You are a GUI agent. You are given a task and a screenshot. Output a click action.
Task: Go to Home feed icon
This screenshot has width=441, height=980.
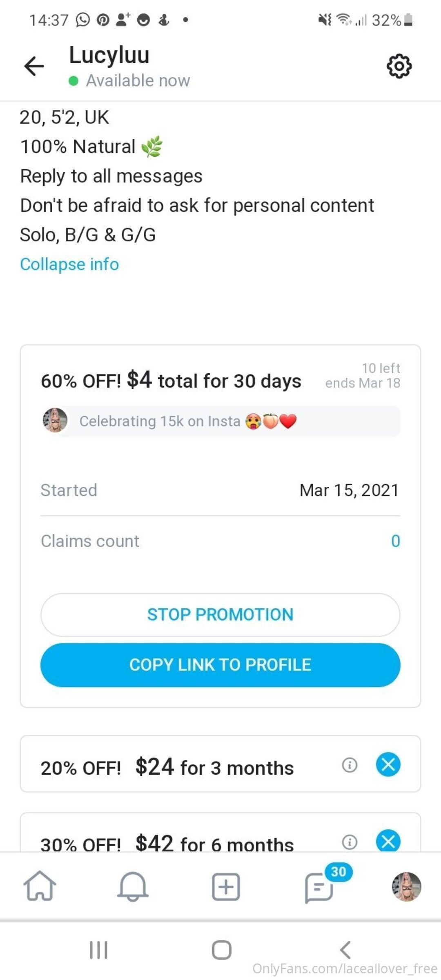point(40,886)
